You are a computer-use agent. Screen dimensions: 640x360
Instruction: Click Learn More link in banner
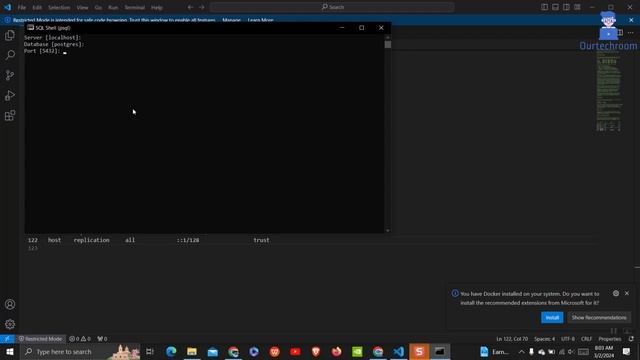click(x=260, y=20)
